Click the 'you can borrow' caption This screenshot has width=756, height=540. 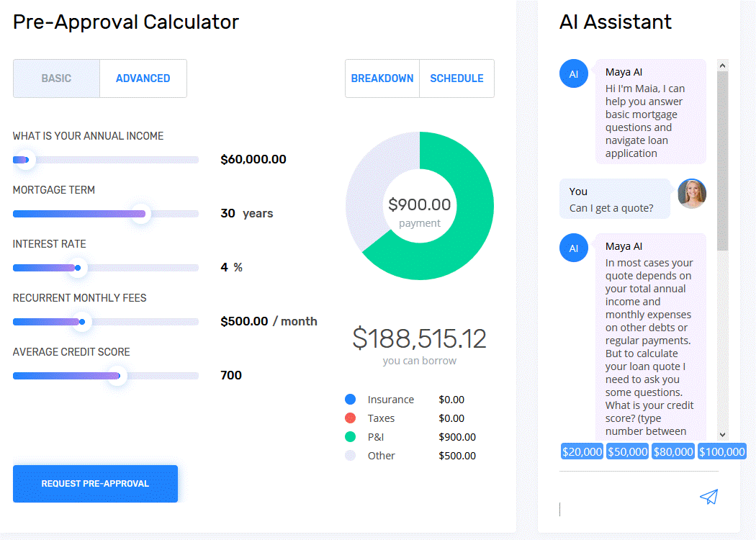(x=420, y=361)
